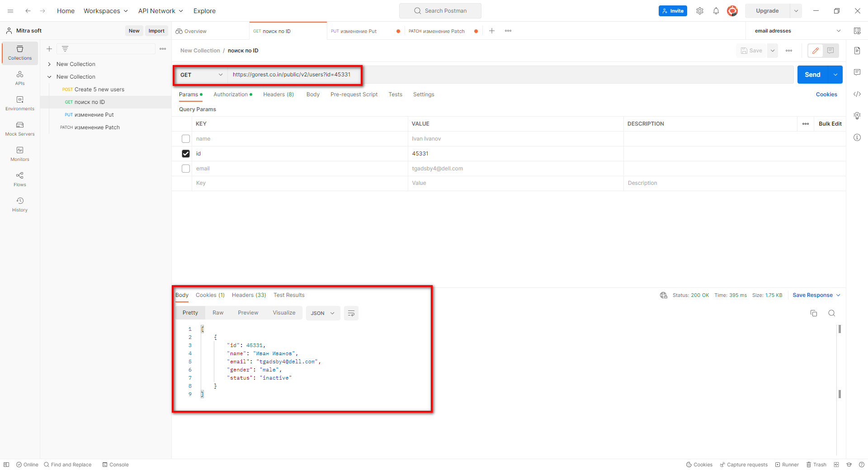
Task: Enable the name query parameter checkbox
Action: pos(186,139)
